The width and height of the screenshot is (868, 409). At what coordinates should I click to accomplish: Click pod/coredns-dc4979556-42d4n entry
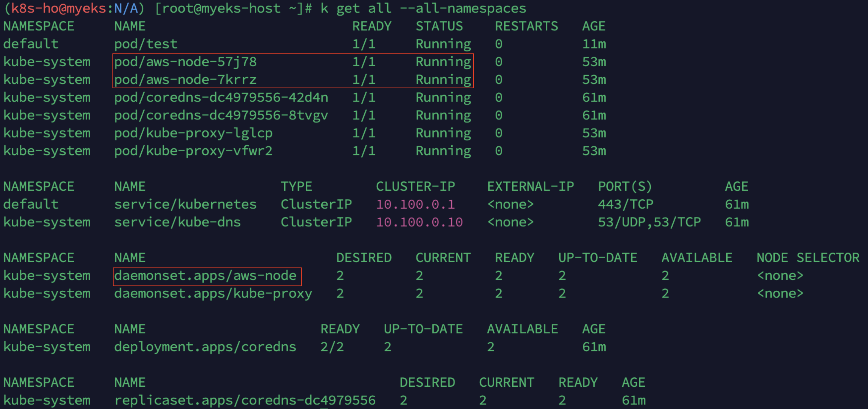coord(221,98)
